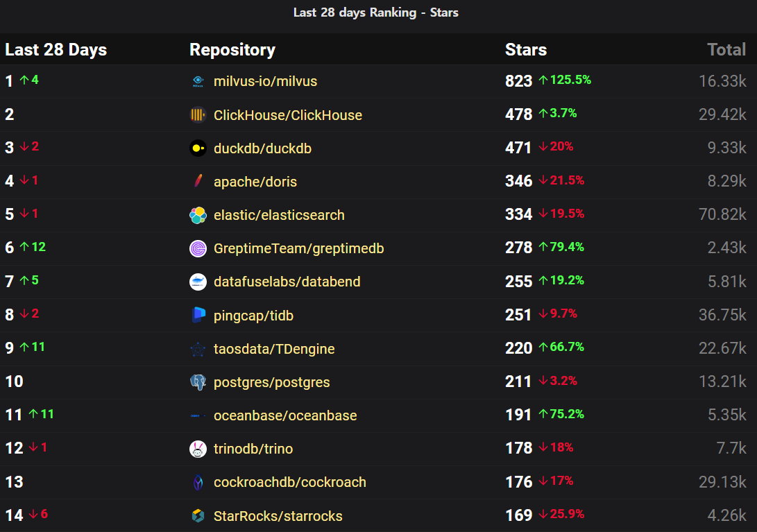Screen dimensions: 757x532
Task: Open the trinodb/trino repository link
Action: tap(253, 449)
